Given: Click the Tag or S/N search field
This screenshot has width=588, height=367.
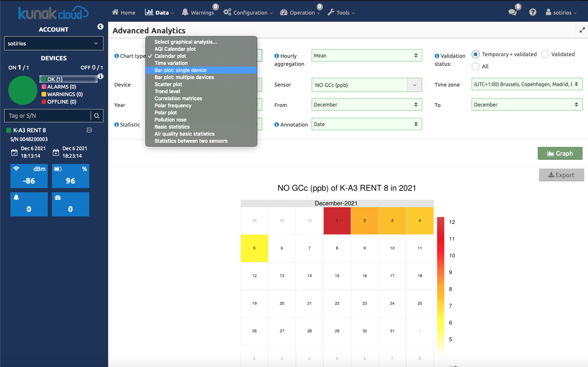Looking at the screenshot, I should [x=48, y=116].
